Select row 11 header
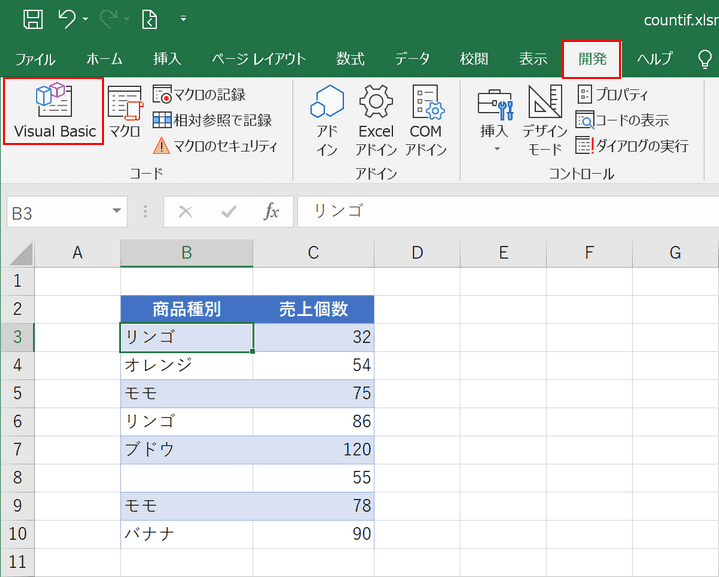Image resolution: width=719 pixels, height=577 pixels. 17,562
